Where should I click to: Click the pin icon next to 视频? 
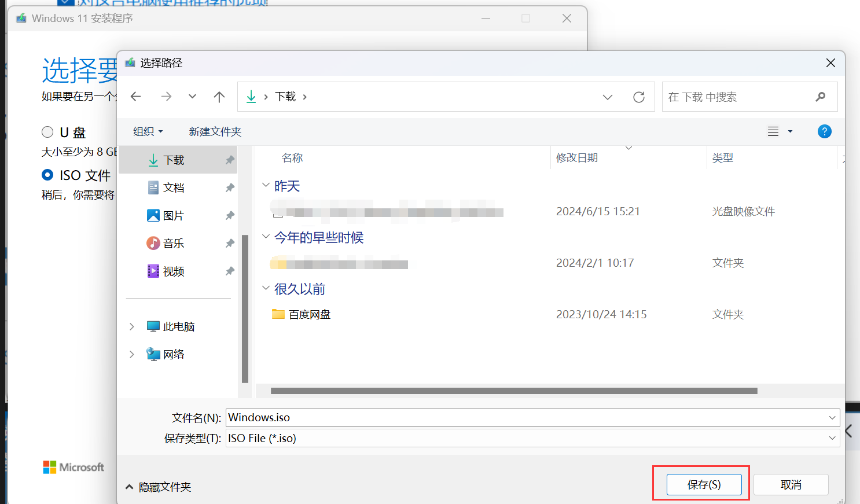click(230, 271)
